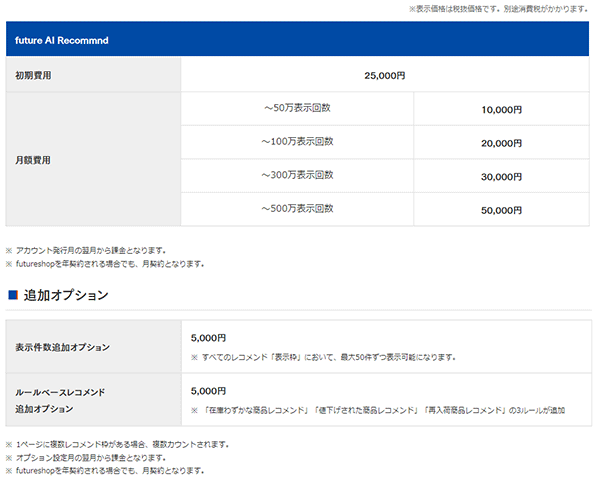This screenshot has height=477, width=600.
Task: Click the note about アカウント発行月の翌月から課金
Action: pos(86,251)
